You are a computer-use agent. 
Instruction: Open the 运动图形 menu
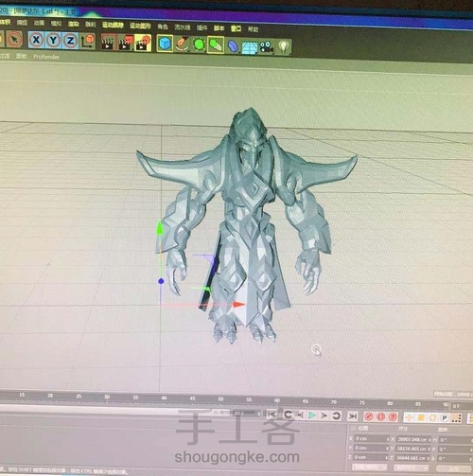(140, 26)
